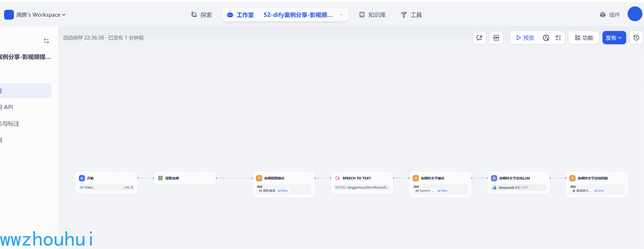Click the 预览 preview button
The width and height of the screenshot is (644, 249).
point(525,38)
